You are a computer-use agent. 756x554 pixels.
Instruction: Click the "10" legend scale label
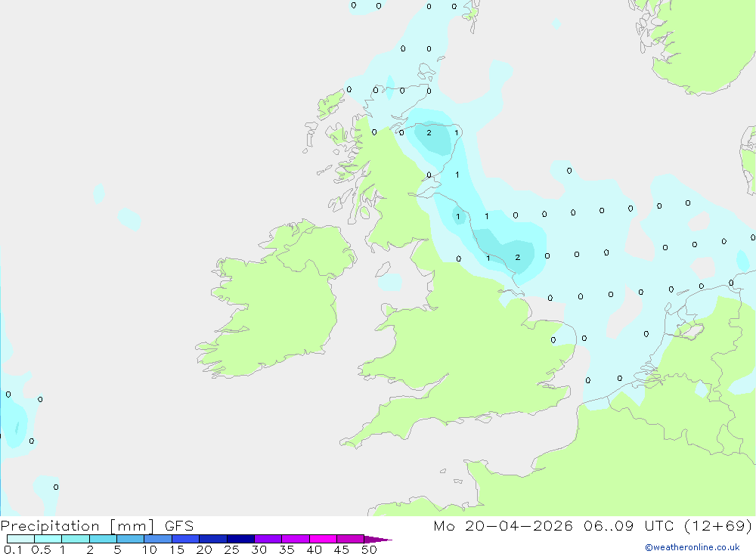(x=150, y=549)
